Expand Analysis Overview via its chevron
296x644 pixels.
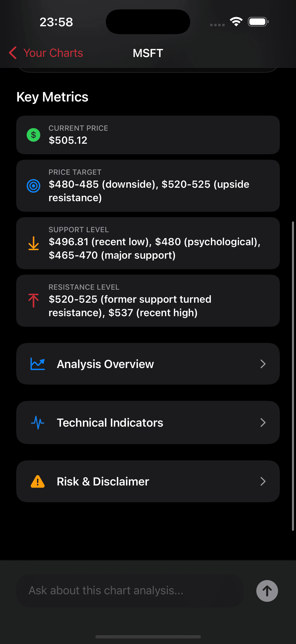click(x=263, y=364)
